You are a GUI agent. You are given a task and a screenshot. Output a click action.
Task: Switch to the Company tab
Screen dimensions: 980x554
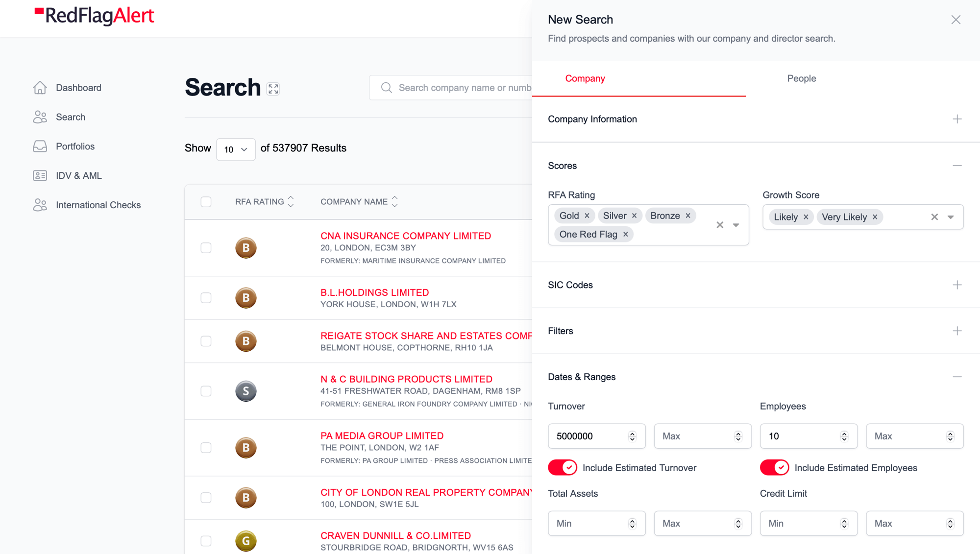[x=585, y=78]
